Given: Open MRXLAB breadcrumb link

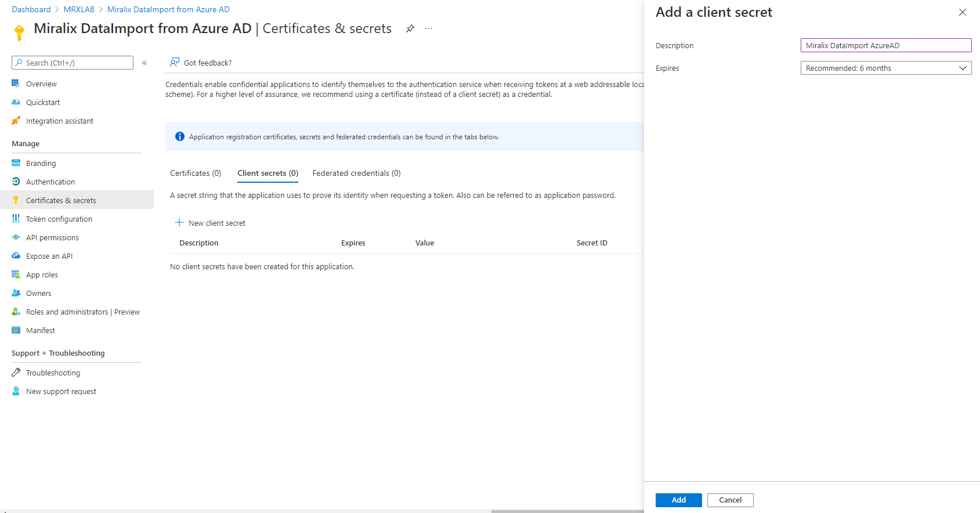Looking at the screenshot, I should pos(79,9).
